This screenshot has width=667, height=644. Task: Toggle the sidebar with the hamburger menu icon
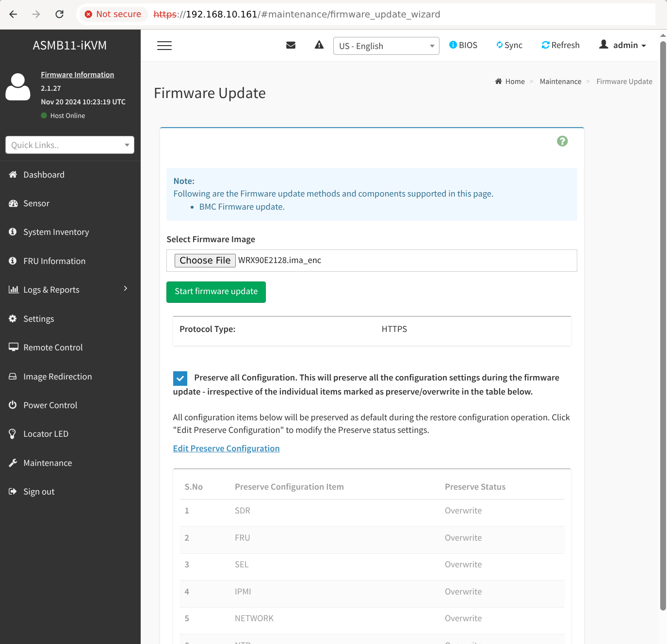coord(164,46)
